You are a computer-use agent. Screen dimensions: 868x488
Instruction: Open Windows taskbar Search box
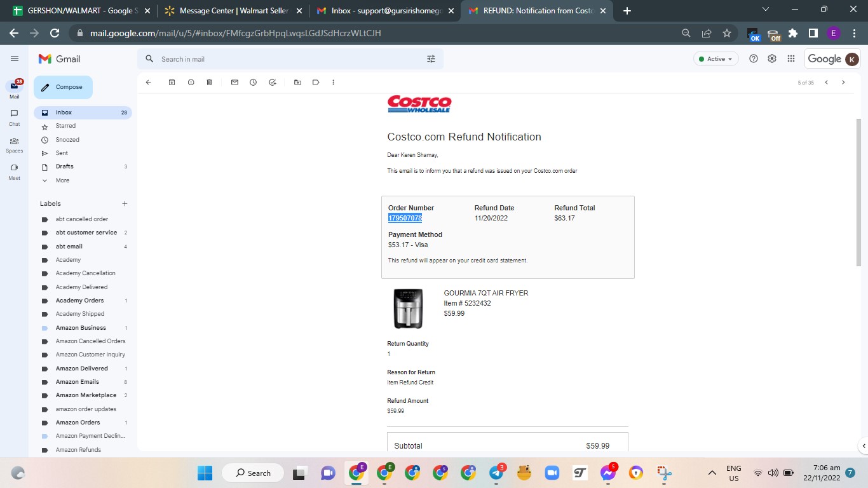click(x=254, y=473)
